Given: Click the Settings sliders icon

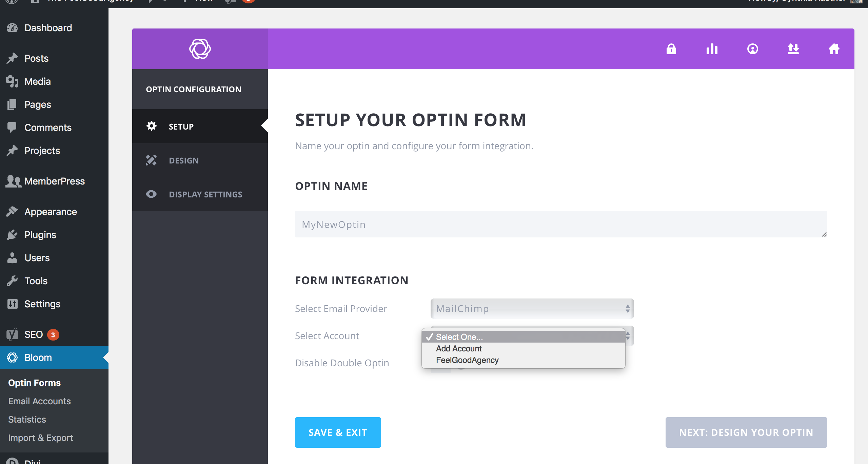Looking at the screenshot, I should click(x=12, y=304).
